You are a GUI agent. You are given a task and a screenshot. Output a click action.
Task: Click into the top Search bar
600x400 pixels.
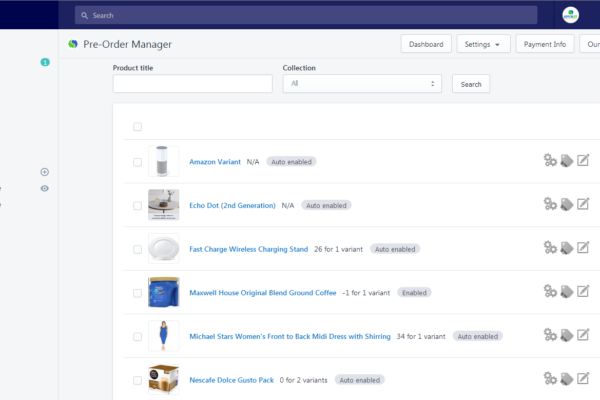coord(306,15)
